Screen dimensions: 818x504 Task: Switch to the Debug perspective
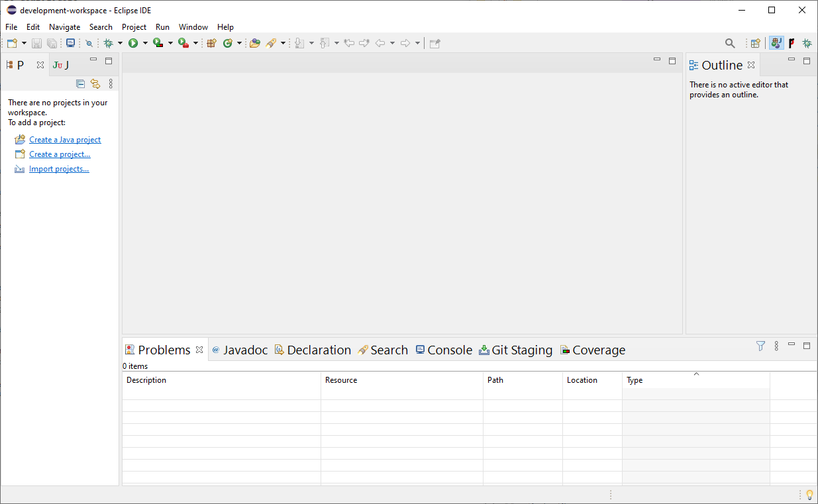click(807, 43)
